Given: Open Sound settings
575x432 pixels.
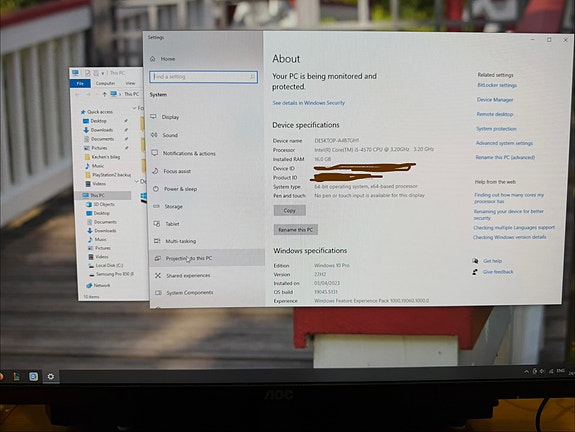Looking at the screenshot, I should click(x=170, y=135).
